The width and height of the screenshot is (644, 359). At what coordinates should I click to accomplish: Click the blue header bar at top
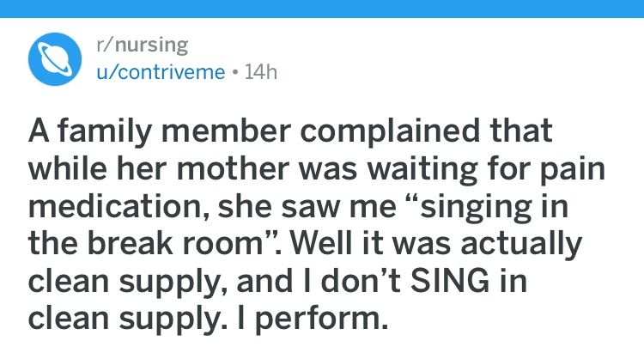pyautogui.click(x=322, y=9)
